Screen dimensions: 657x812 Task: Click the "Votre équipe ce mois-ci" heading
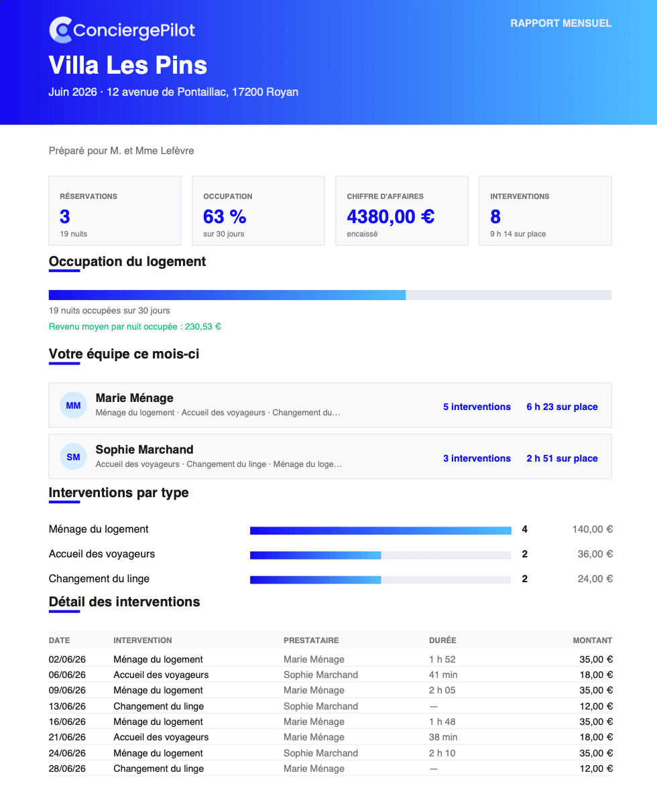click(124, 354)
